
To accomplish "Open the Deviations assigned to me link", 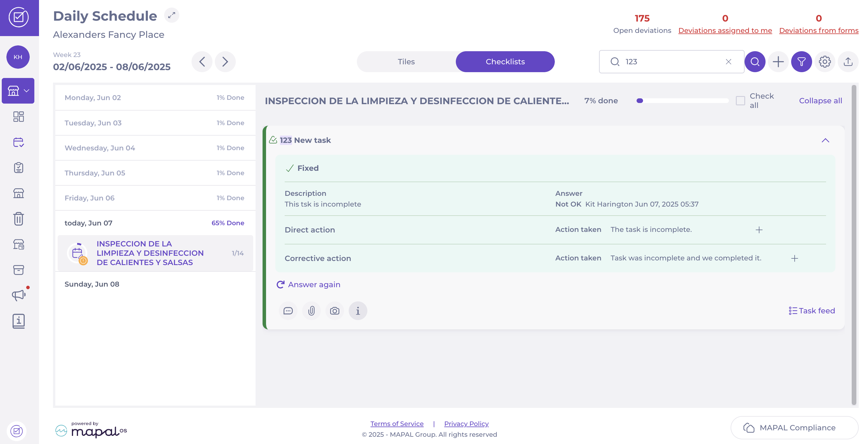I will click(x=725, y=30).
